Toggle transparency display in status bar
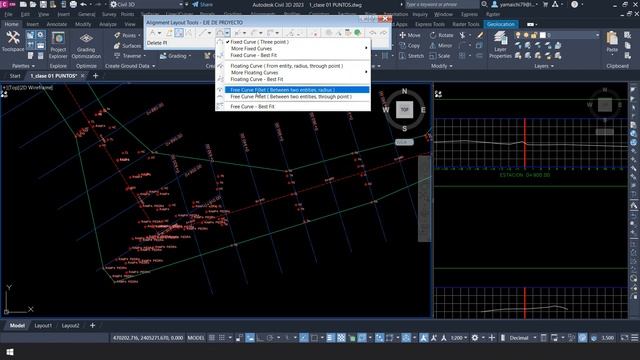The image size is (640, 360). 341,338
